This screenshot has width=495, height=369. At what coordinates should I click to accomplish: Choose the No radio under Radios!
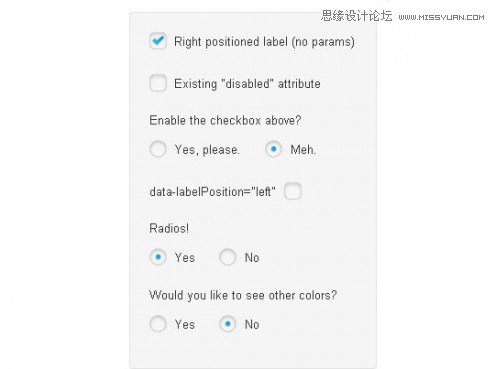pos(228,257)
